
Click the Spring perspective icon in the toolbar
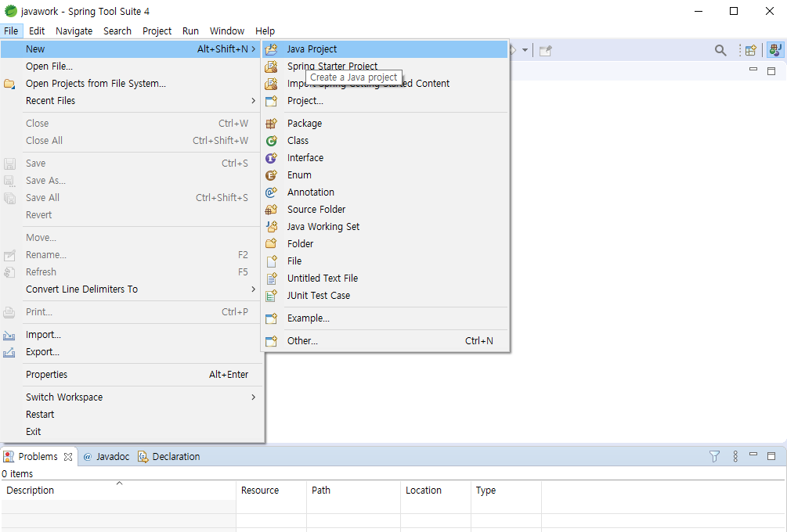click(x=775, y=50)
